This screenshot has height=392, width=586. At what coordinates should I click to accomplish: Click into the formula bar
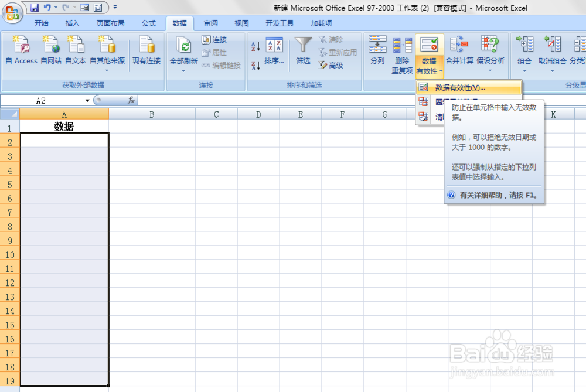coord(277,100)
